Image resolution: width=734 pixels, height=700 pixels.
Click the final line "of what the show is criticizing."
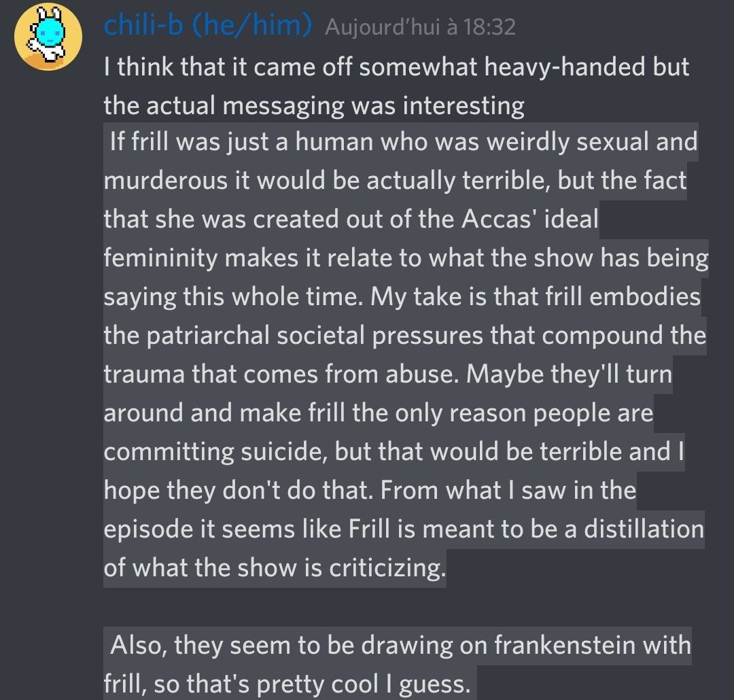pos(275,568)
